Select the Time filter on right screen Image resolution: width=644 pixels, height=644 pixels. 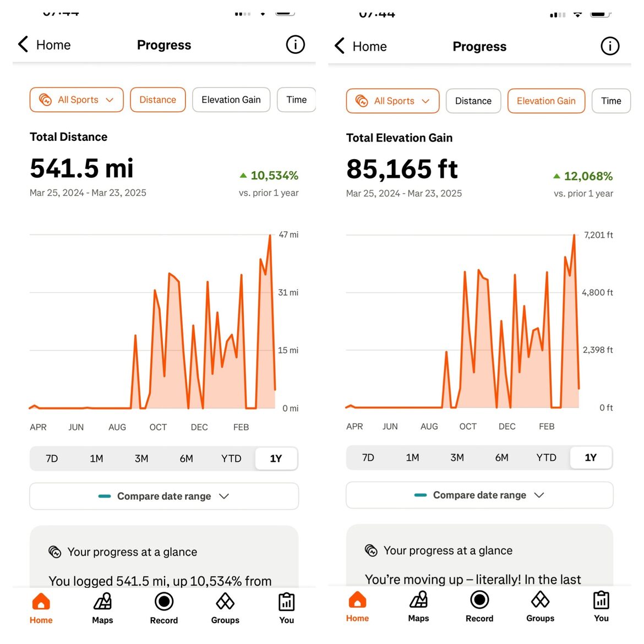[611, 101]
